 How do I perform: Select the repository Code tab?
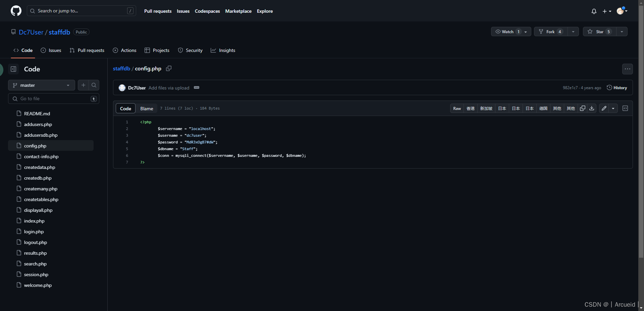pos(23,50)
